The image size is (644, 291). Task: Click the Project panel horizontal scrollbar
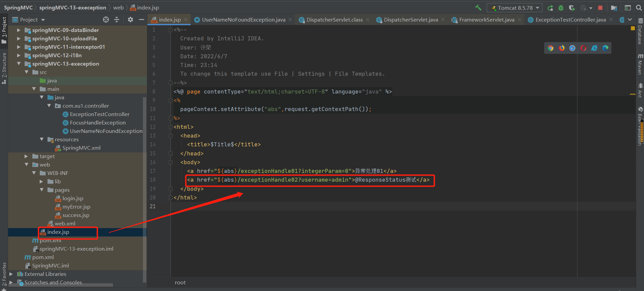61,285
